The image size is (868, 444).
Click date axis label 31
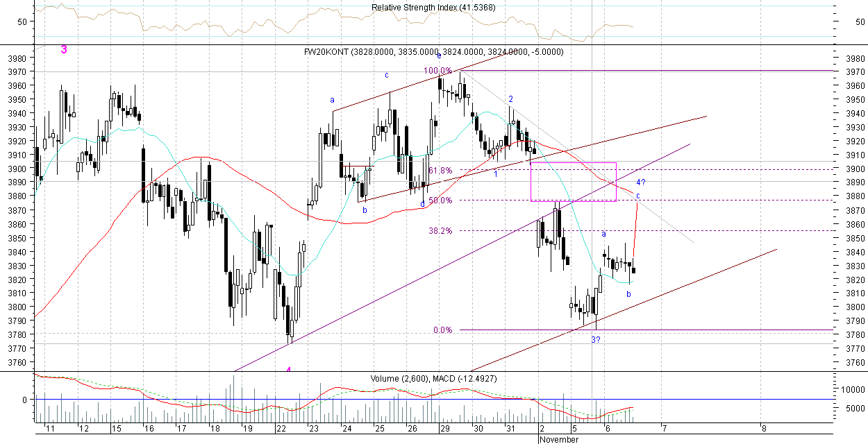[x=510, y=429]
